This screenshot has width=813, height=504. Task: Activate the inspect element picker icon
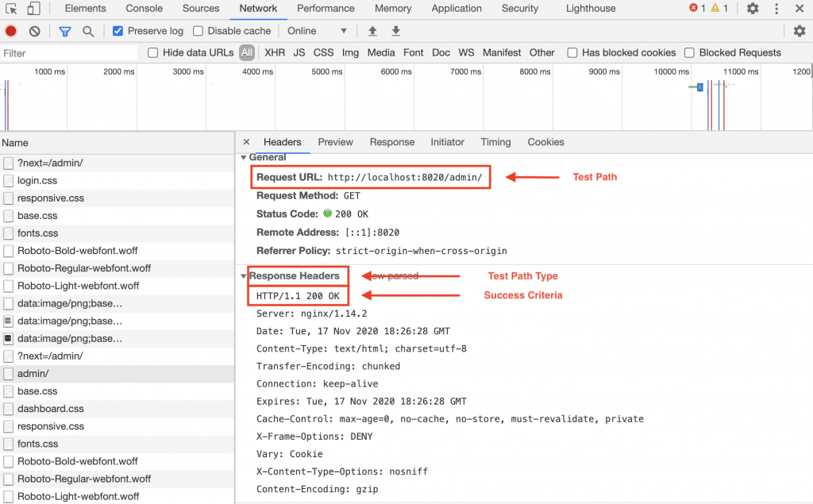pyautogui.click(x=11, y=9)
